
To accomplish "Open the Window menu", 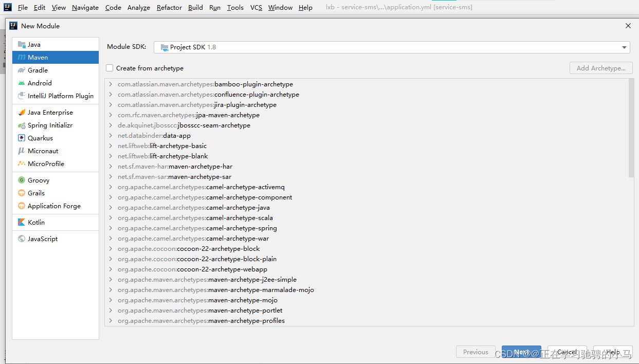I will [280, 7].
